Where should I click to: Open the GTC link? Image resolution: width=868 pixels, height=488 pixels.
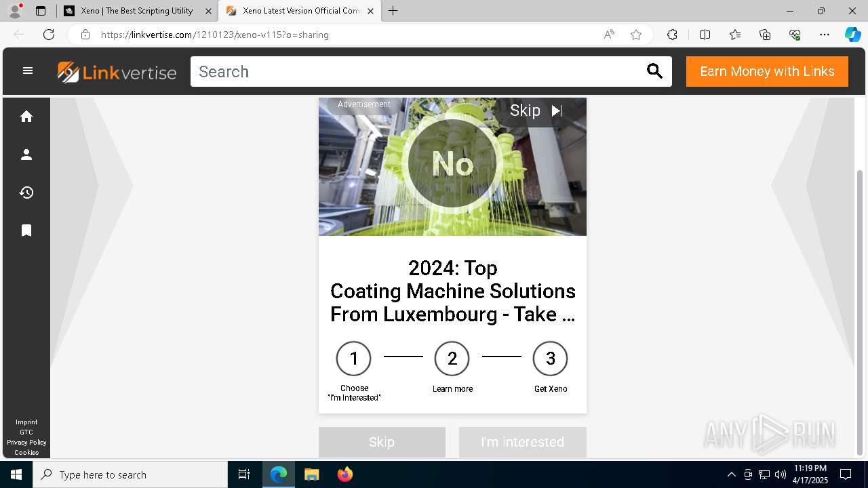click(26, 432)
